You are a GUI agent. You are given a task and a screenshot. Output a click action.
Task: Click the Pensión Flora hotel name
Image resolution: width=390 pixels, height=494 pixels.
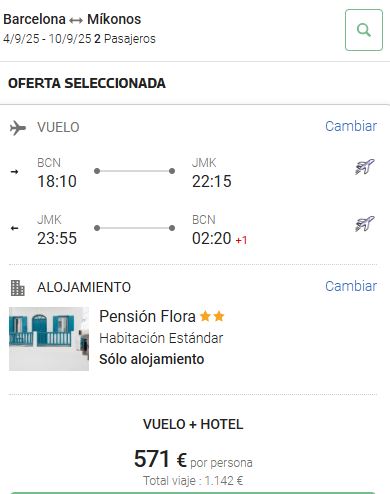pos(147,316)
